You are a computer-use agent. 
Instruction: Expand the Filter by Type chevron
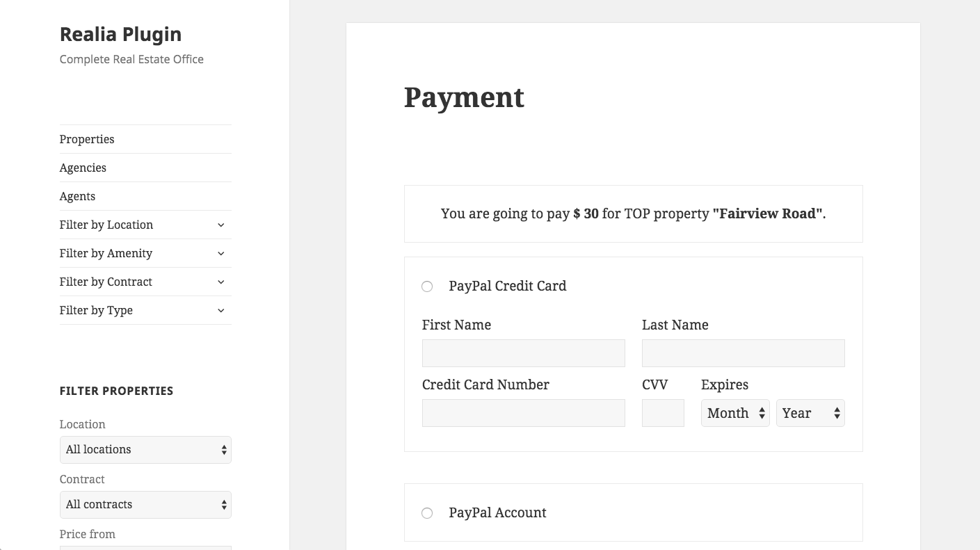coord(220,310)
